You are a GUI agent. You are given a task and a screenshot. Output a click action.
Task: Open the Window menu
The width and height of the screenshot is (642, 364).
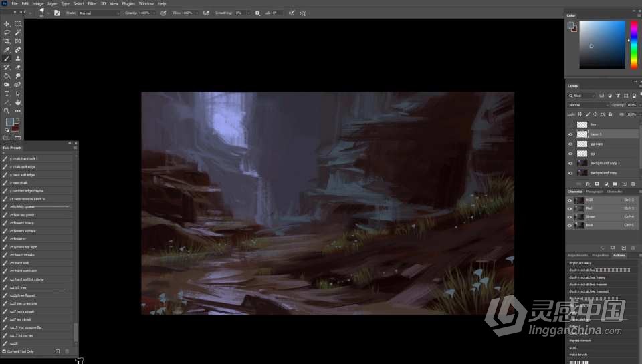coord(146,4)
